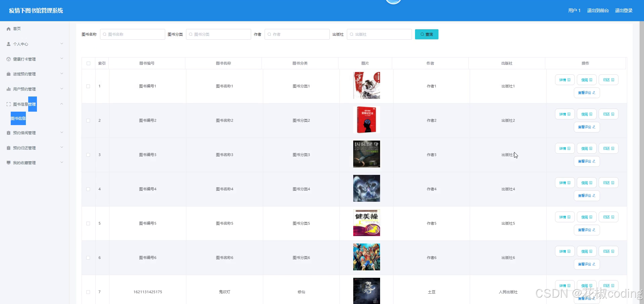Tick the checkbox for the 鬼吹灯 row
644x304 pixels.
click(88, 292)
